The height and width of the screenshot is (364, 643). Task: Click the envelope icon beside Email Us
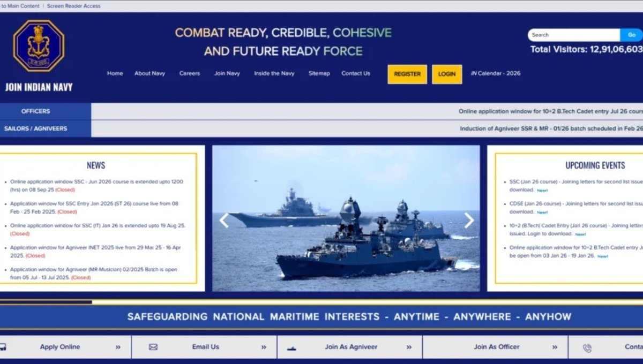point(153,347)
